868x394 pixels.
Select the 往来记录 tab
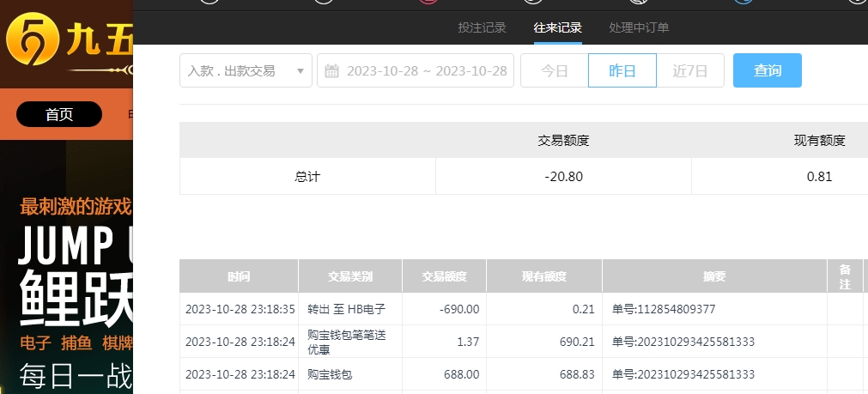[x=558, y=27]
